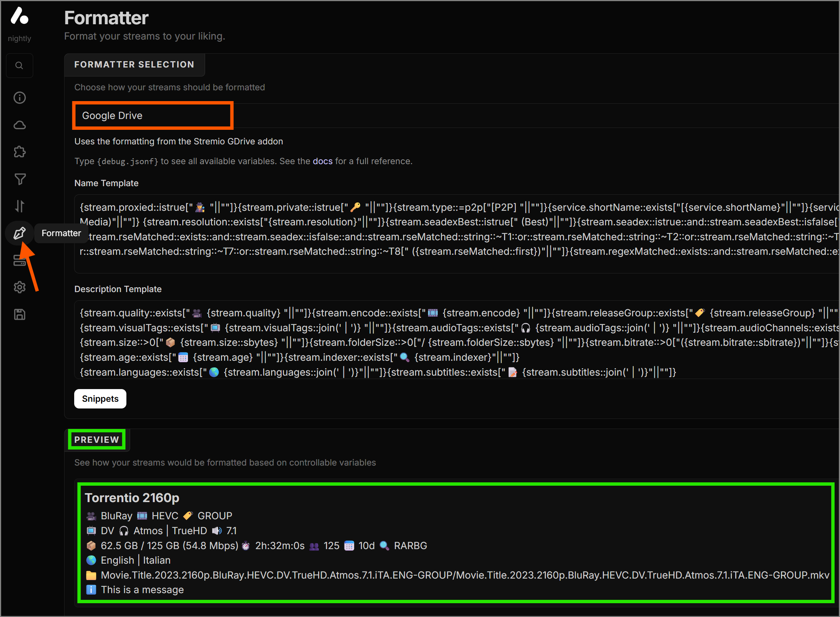The height and width of the screenshot is (617, 840).
Task: Open the info (About) sidebar icon
Action: click(x=19, y=98)
